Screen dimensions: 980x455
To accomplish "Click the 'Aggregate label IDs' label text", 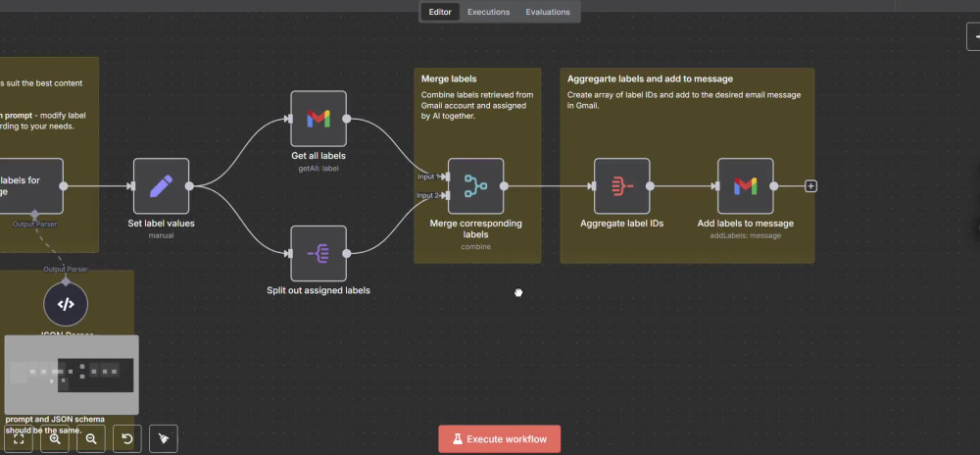I will pos(622,224).
